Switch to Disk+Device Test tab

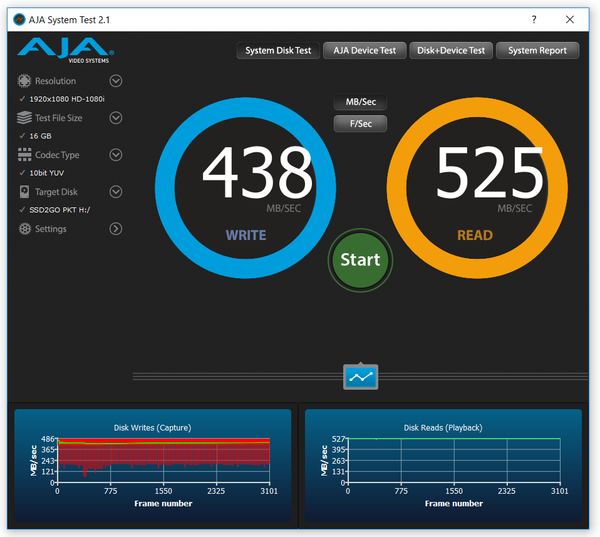coord(451,51)
